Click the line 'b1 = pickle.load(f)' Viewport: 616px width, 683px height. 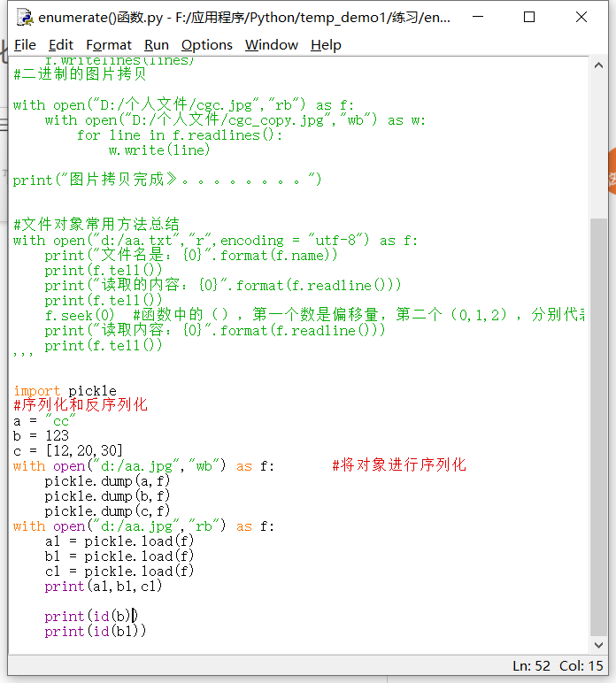(x=119, y=556)
